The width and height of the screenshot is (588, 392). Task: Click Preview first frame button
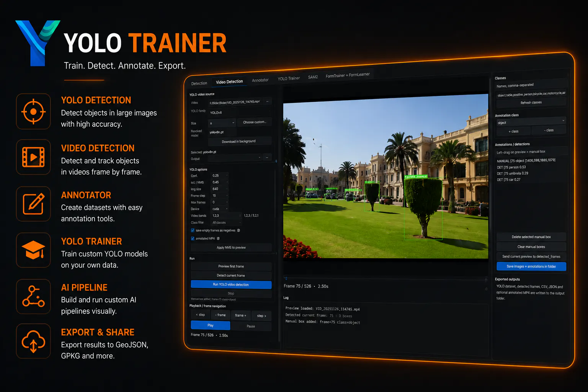(231, 266)
